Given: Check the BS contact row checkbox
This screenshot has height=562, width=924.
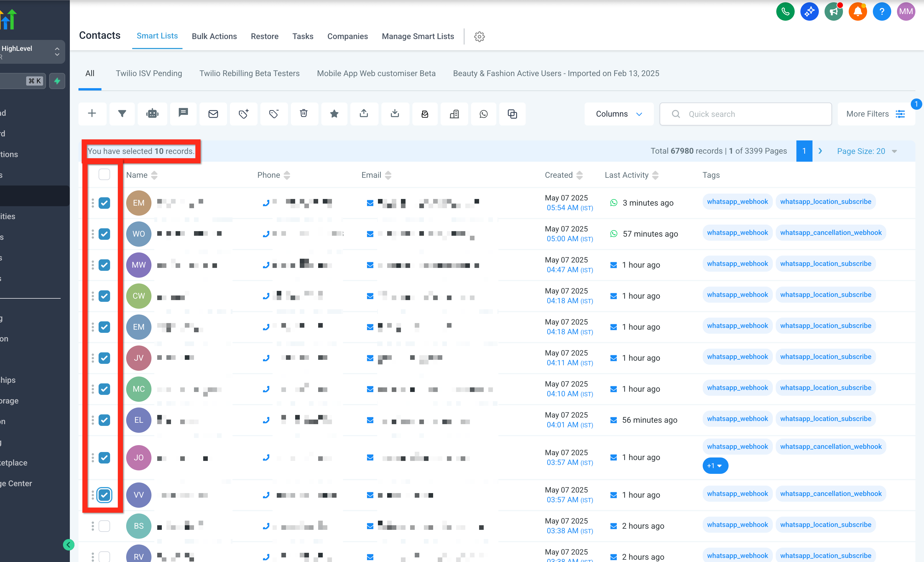Looking at the screenshot, I should point(104,526).
